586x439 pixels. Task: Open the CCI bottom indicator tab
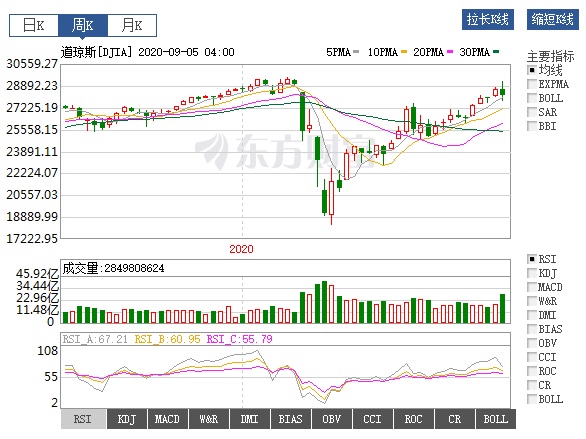pyautogui.click(x=372, y=419)
